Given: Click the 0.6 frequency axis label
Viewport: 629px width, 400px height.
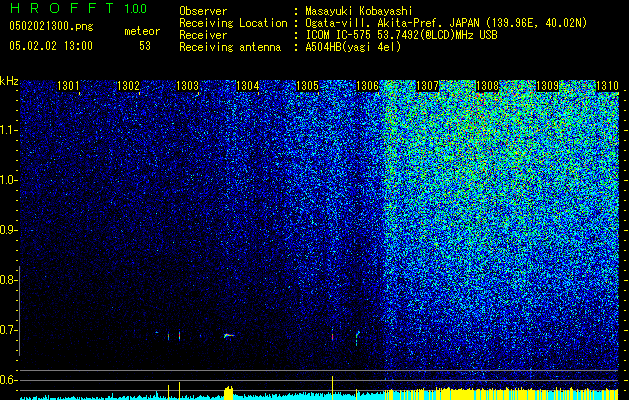Looking at the screenshot, I should coord(8,380).
